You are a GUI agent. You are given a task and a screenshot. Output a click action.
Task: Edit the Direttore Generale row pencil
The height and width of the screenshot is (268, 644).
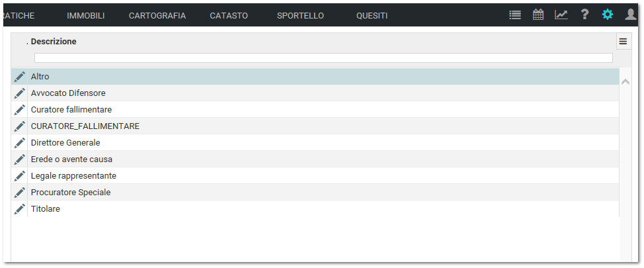(19, 143)
